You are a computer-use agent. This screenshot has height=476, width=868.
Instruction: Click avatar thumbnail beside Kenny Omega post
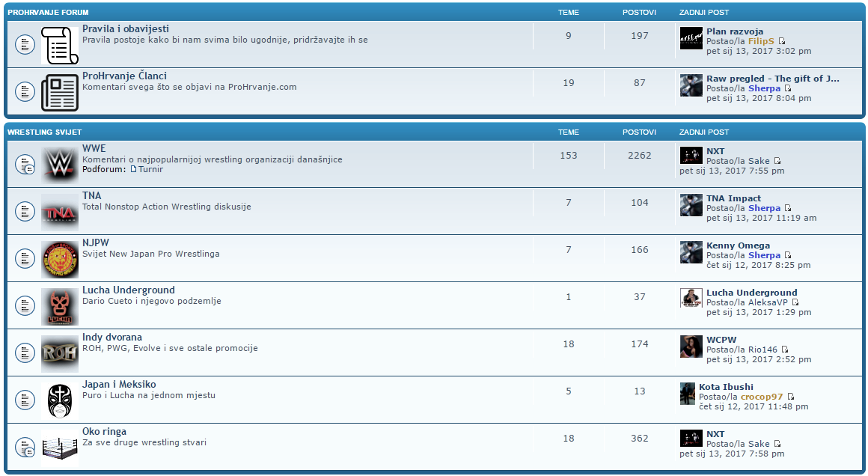click(691, 252)
